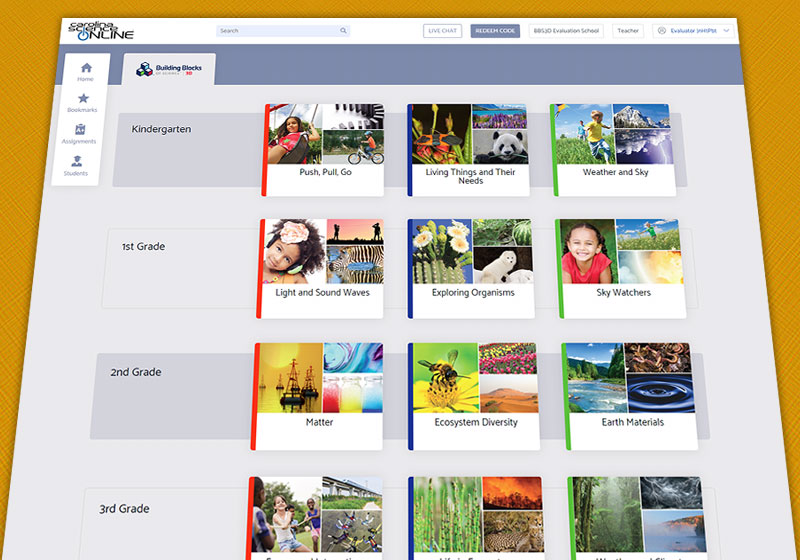The width and height of the screenshot is (800, 560).
Task: Click the Building Blocks cube logo
Action: click(x=145, y=70)
